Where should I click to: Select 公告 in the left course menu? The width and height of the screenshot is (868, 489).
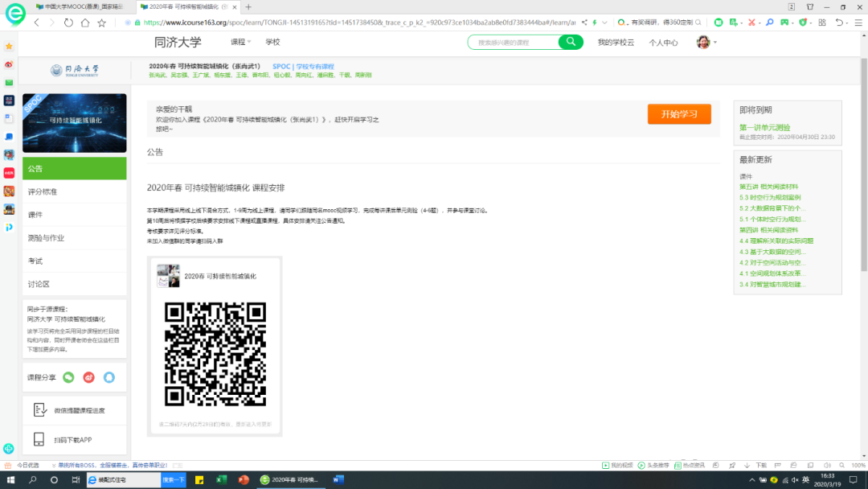(74, 168)
